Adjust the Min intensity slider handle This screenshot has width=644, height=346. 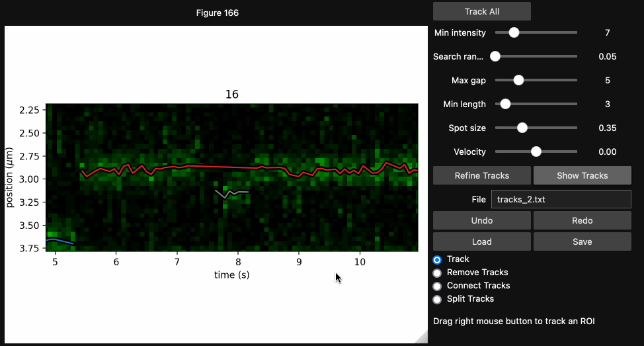514,32
